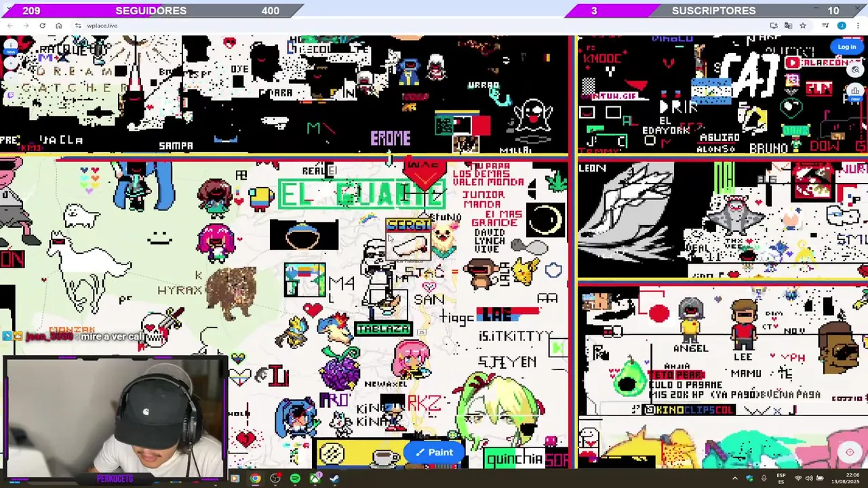Click the TABLAZA green label

click(x=383, y=329)
